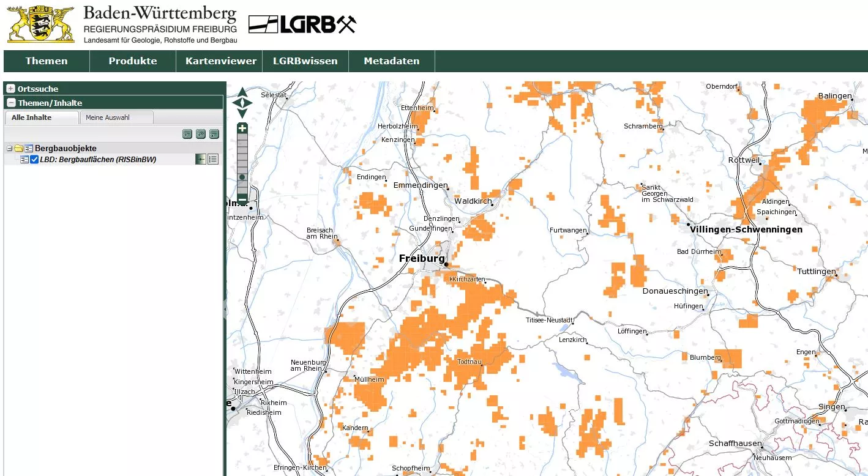Image resolution: width=868 pixels, height=476 pixels.
Task: Open legend for LBD Bergbauflächen layer
Action: [x=213, y=160]
